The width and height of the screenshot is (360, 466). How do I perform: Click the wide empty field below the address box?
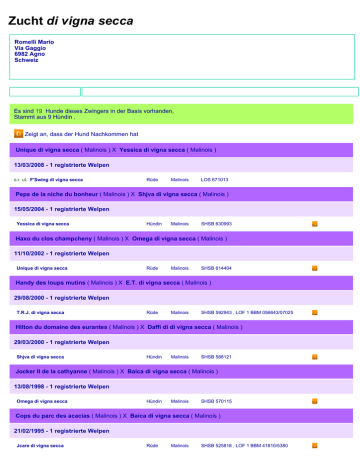[220, 92]
